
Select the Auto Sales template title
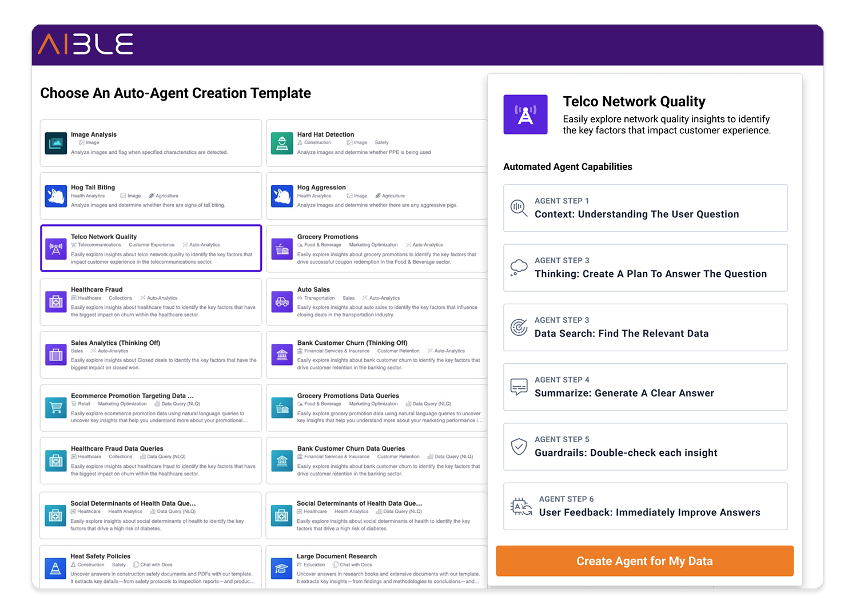pyautogui.click(x=313, y=289)
